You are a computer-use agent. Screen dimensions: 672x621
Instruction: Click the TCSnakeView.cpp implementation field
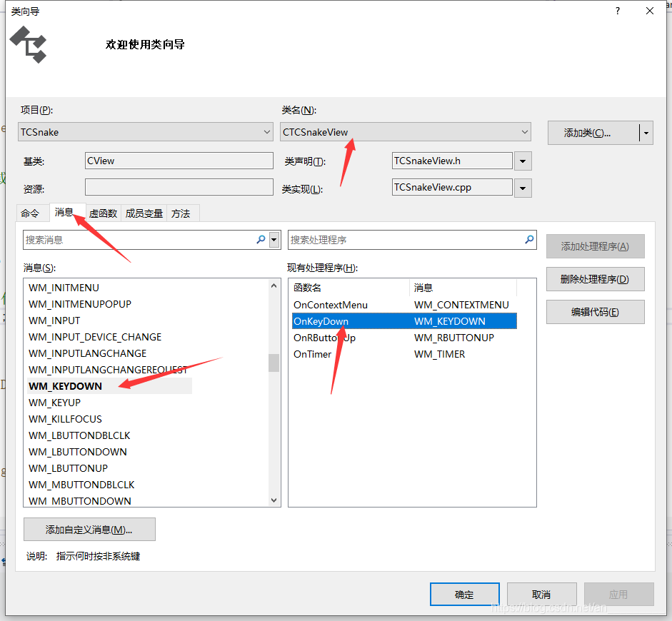[452, 187]
